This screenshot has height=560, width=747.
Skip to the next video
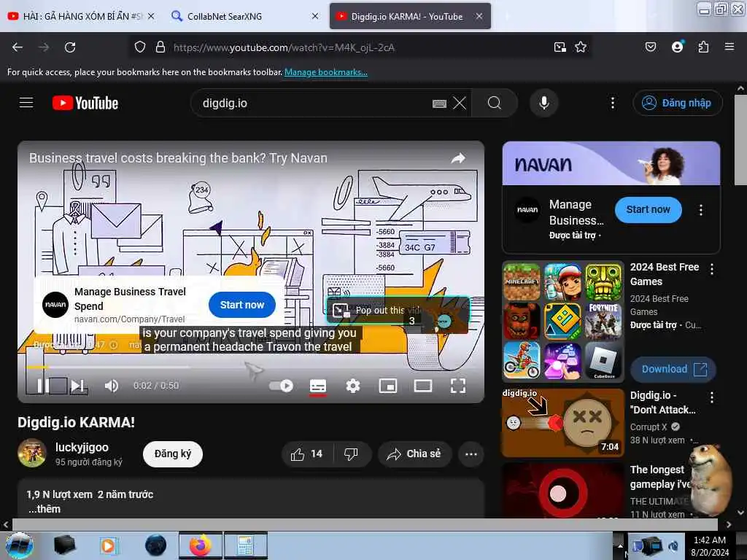(x=77, y=386)
